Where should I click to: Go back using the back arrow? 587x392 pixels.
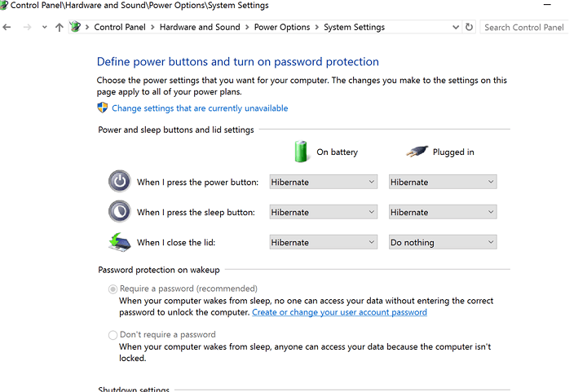point(7,28)
